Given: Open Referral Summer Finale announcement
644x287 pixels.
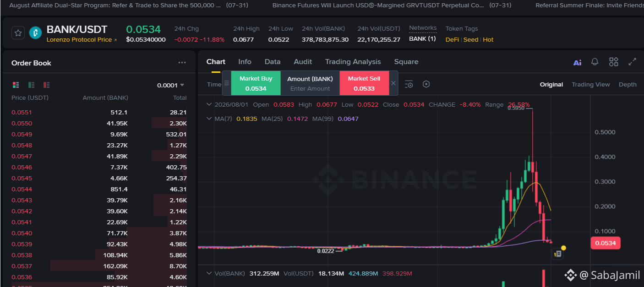Looking at the screenshot, I should click(x=589, y=5).
